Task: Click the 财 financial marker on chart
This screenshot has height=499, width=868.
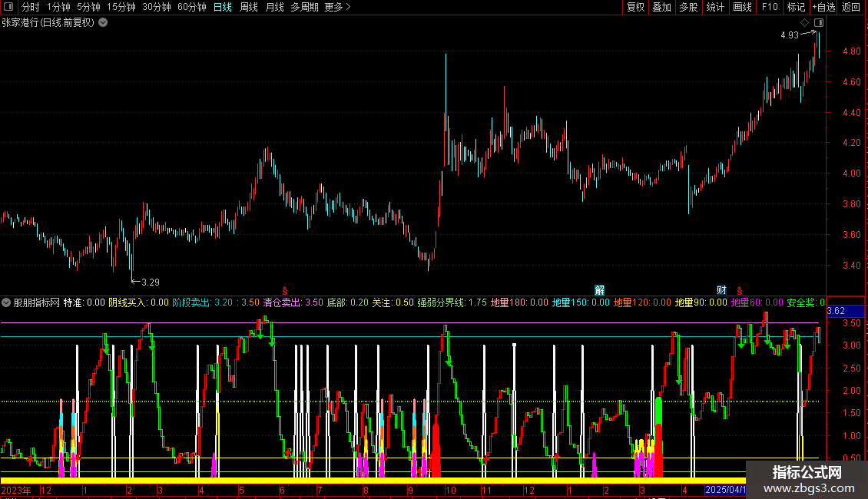Action: [721, 290]
